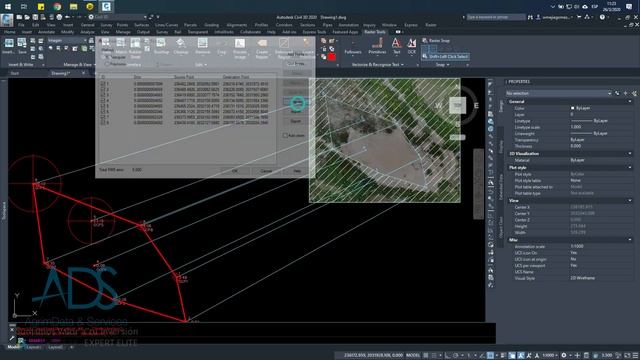
Task: Click the user account name in title bar
Action: (557, 17)
